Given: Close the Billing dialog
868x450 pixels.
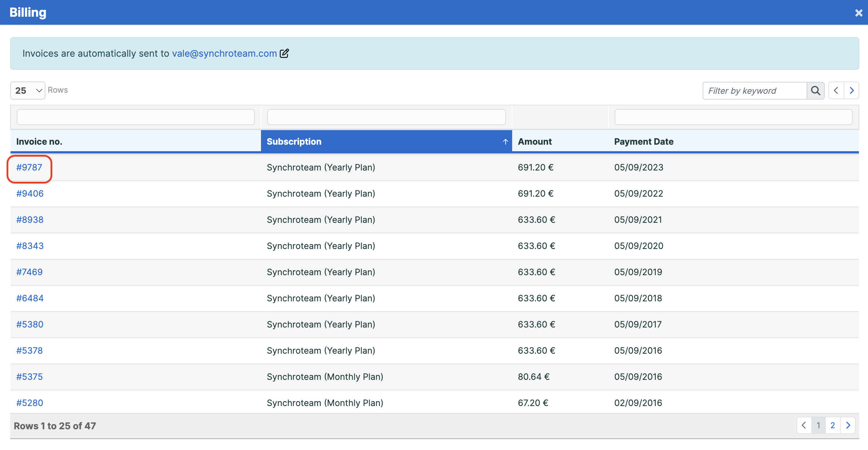Looking at the screenshot, I should pos(859,13).
